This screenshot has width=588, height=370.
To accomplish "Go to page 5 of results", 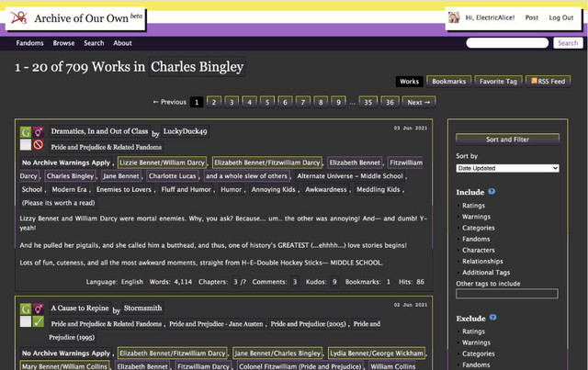I will click(x=267, y=102).
